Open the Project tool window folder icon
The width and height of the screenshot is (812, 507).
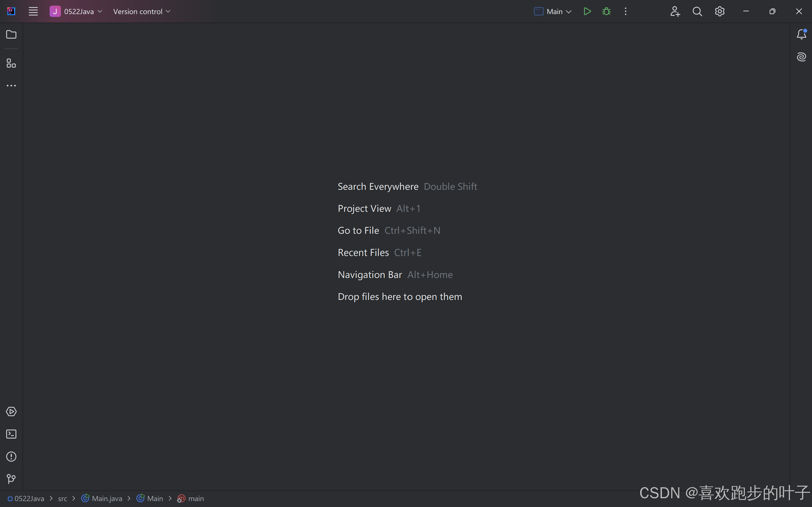(x=11, y=35)
